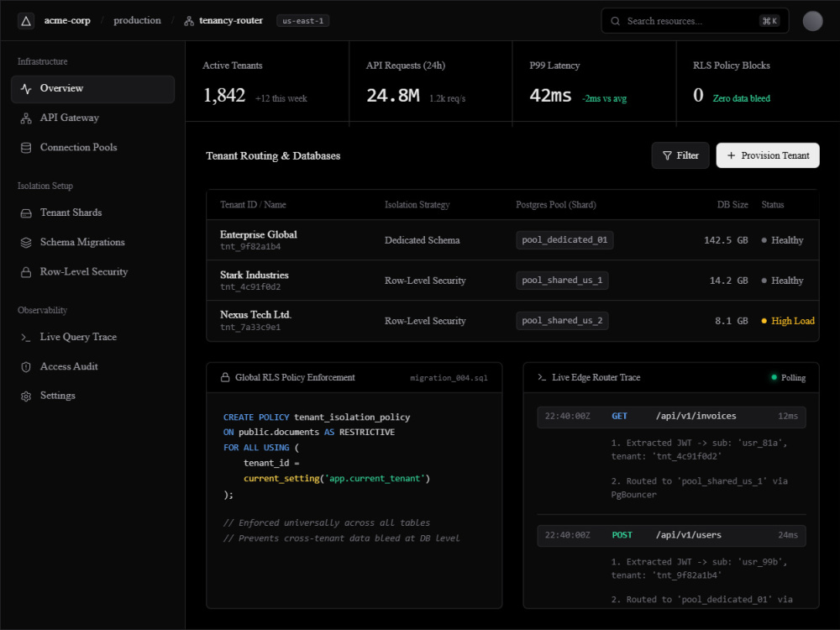The image size is (840, 630).
Task: Open the POST /api/v1/users trace entry
Action: [671, 535]
